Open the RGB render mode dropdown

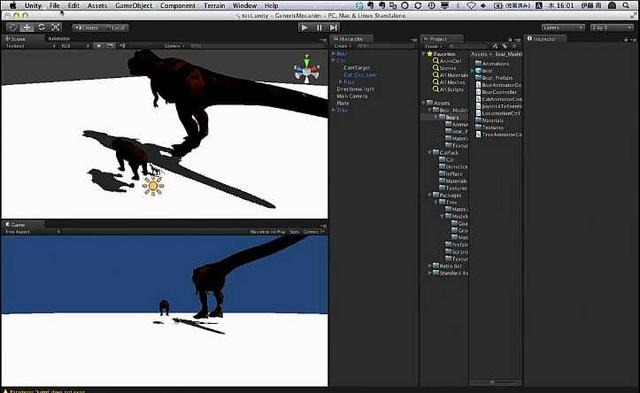point(75,46)
